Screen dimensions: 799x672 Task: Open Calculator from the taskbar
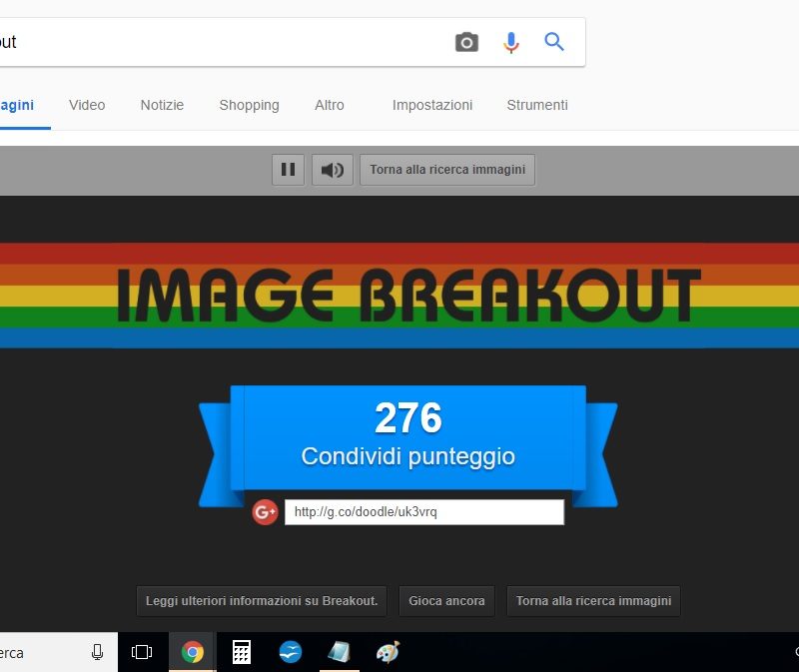[x=242, y=652]
